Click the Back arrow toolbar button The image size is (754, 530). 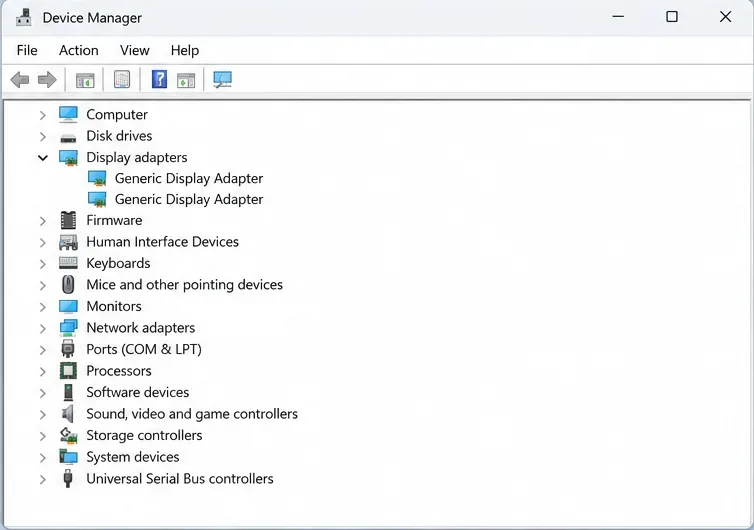pos(20,80)
